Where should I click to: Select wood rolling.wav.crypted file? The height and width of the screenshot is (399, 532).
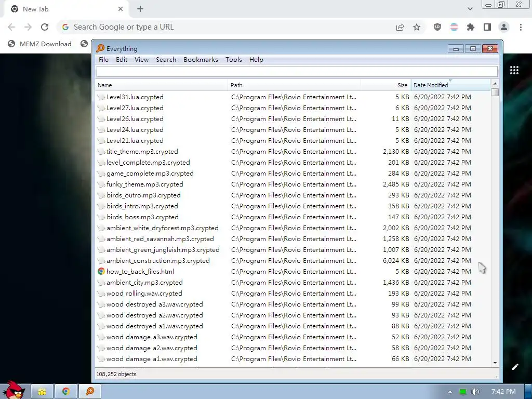[144, 294]
